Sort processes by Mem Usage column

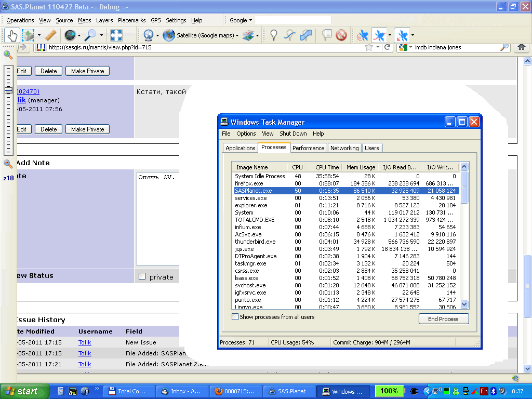pos(361,167)
